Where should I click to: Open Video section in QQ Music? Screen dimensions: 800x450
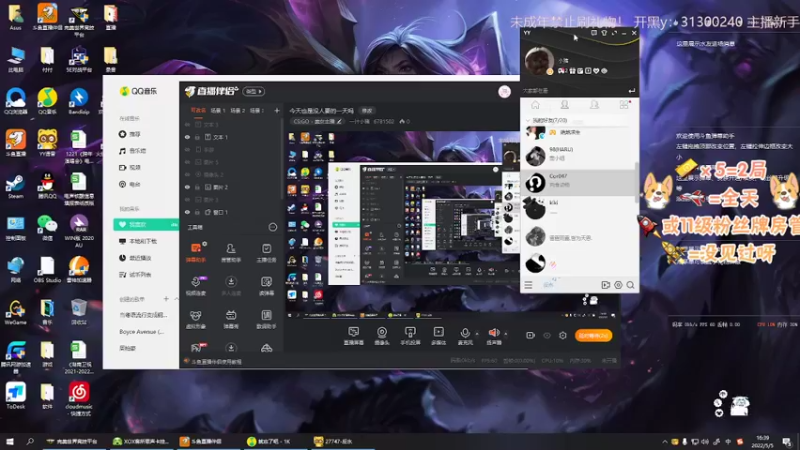coord(130,167)
